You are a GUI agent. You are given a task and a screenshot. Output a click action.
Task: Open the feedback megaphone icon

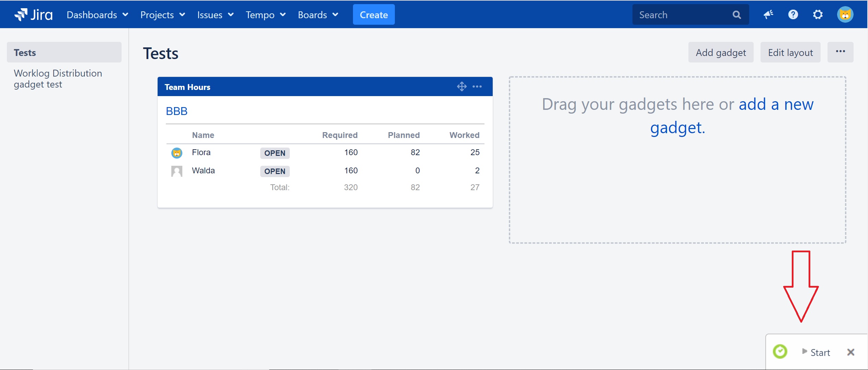(768, 14)
